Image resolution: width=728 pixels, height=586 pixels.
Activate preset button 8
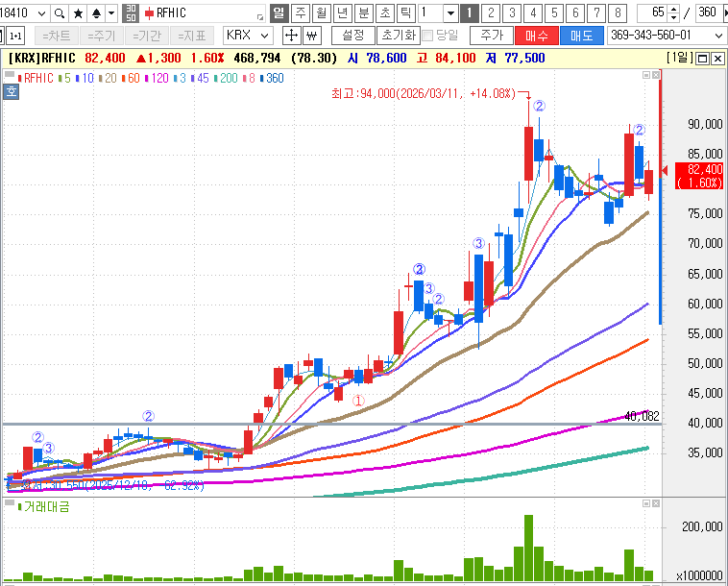[618, 13]
